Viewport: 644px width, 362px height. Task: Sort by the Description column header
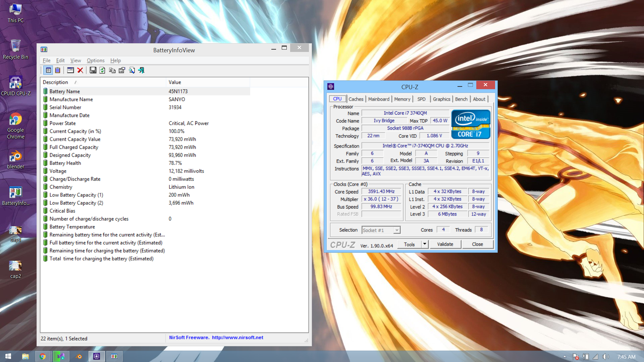click(x=103, y=82)
